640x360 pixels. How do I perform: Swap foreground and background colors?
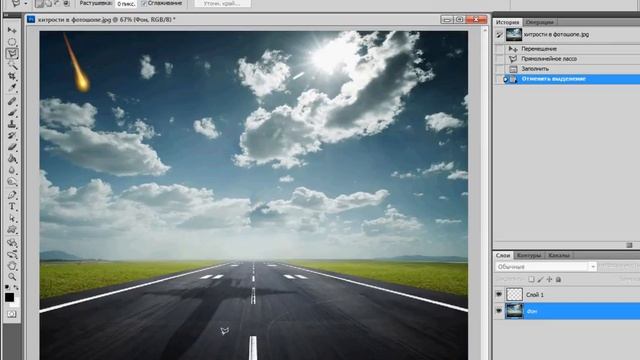click(16, 287)
